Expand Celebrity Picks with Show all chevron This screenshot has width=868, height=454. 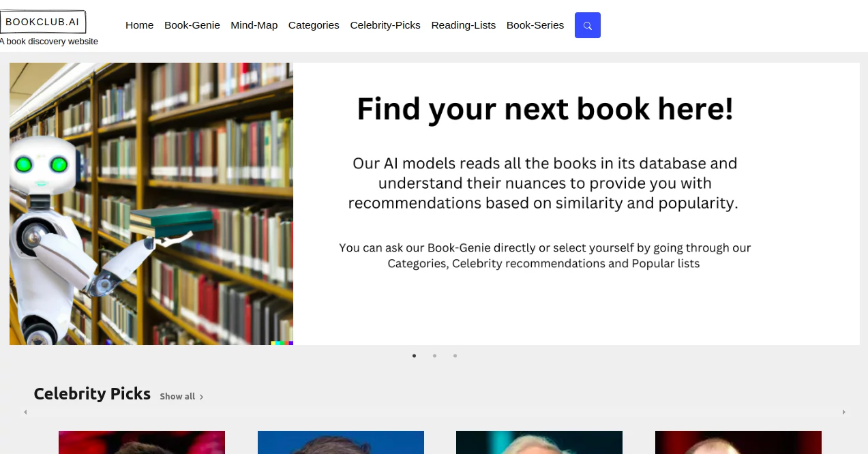point(201,396)
